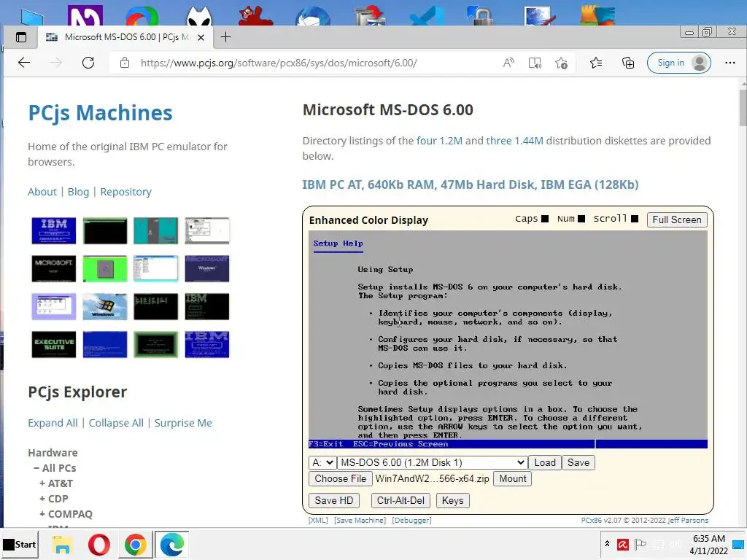
Task: Open the three 1.44M diskettes link
Action: coord(514,141)
